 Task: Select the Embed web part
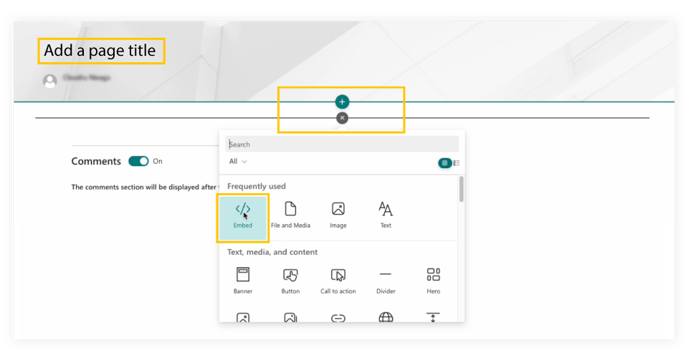click(x=243, y=218)
